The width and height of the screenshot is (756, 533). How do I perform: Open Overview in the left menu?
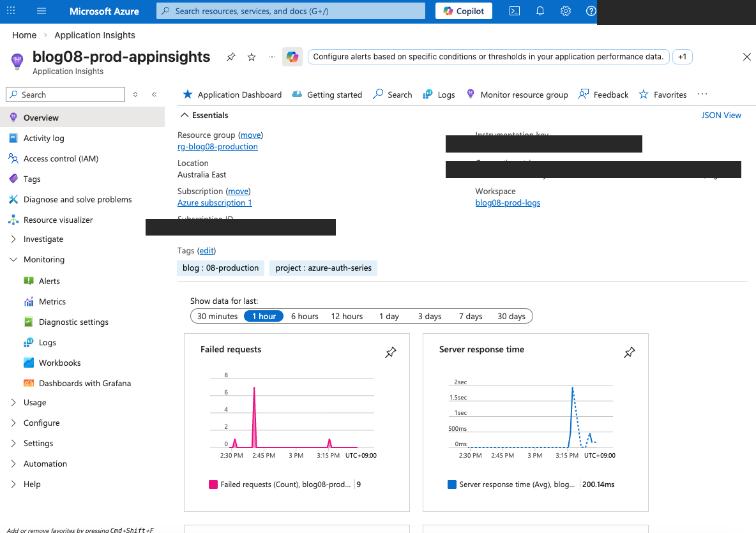(82, 117)
